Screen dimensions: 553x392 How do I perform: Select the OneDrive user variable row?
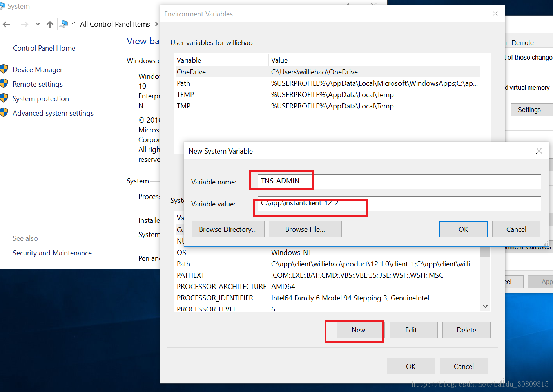(327, 72)
